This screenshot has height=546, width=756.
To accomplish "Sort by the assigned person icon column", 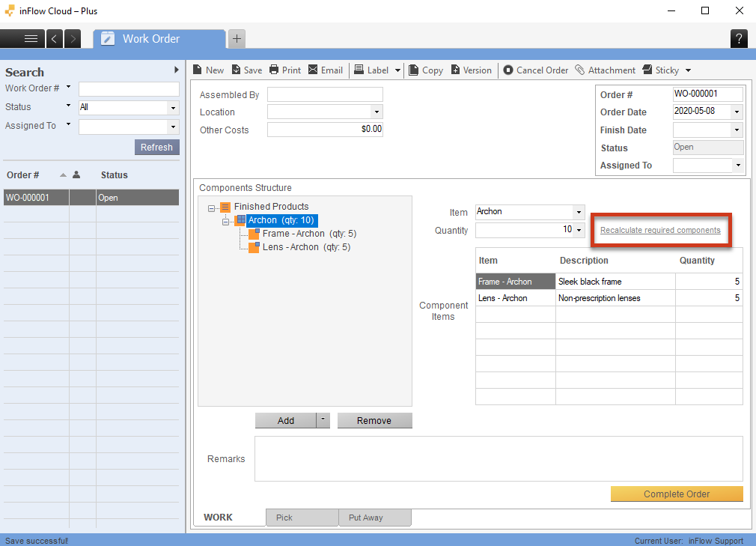I will click(76, 175).
